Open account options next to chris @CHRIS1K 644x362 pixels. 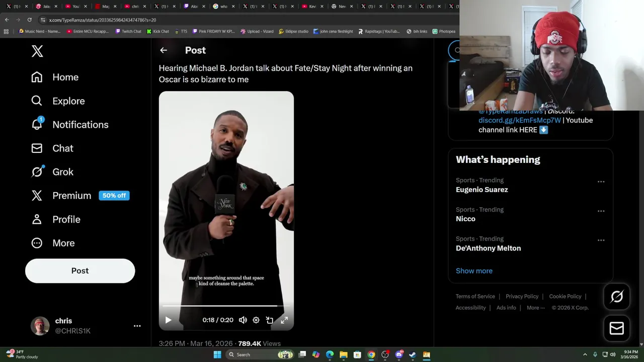(x=137, y=326)
